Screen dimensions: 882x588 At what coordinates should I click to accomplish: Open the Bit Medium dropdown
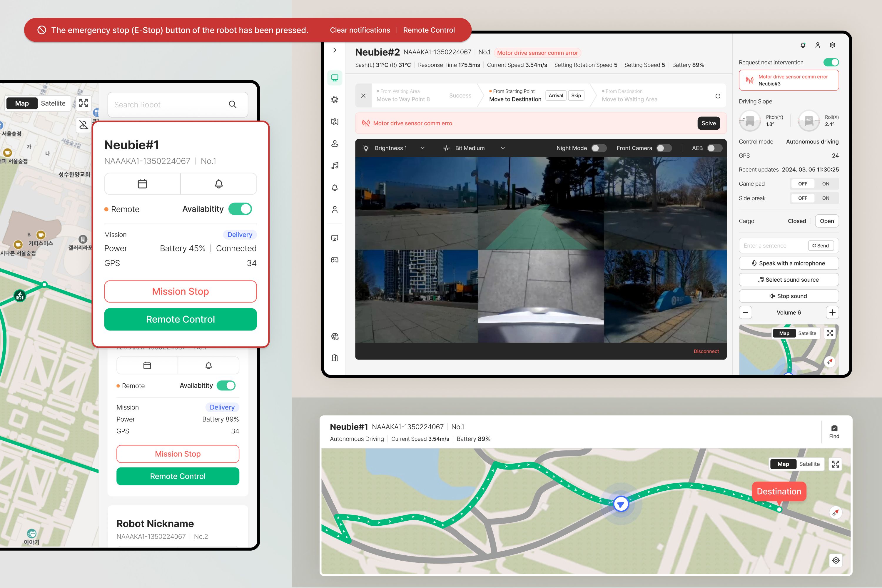pos(474,148)
